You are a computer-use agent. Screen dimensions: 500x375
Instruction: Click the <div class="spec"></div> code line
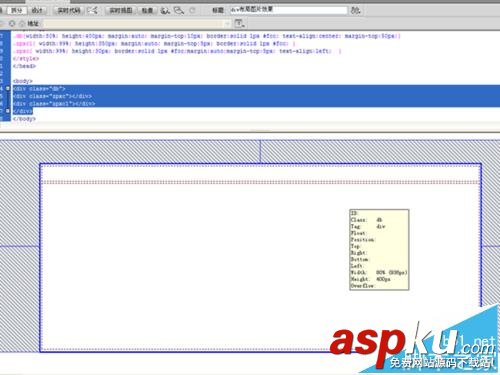[52, 96]
